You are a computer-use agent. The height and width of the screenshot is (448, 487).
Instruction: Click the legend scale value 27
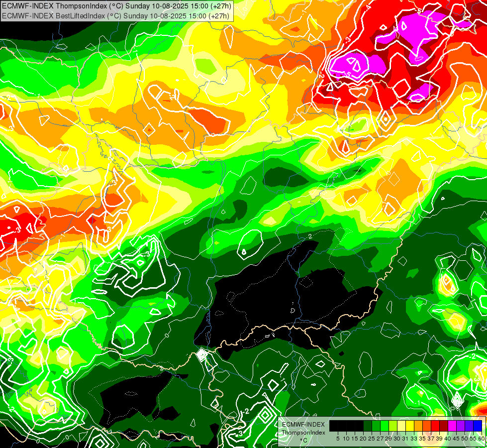[380, 439]
